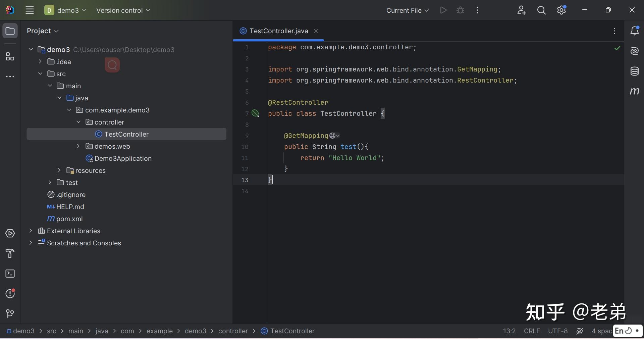Open the Current File run configuration dropdown
The image size is (644, 339).
(x=407, y=10)
